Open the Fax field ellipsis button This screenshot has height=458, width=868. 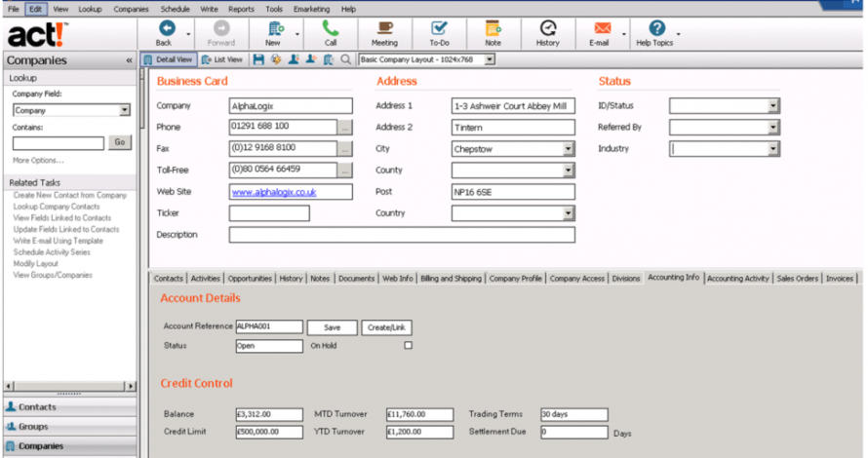(x=345, y=149)
